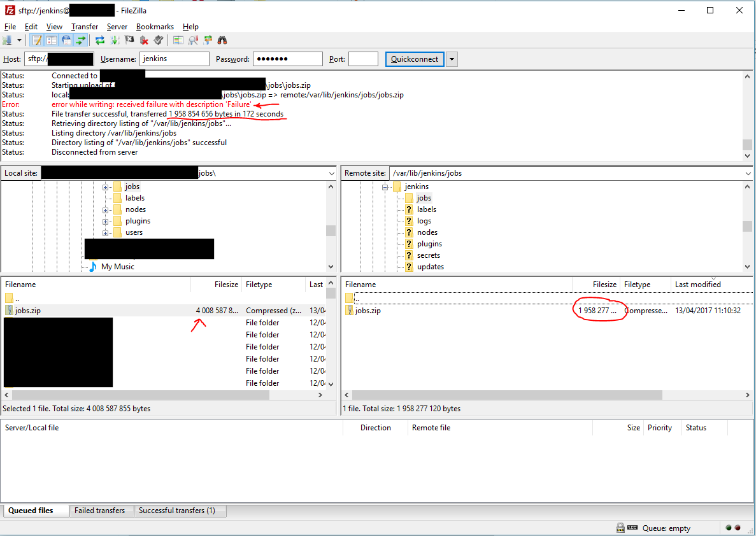This screenshot has height=536, width=756.
Task: Toggle the remote directory tree button
Action: (66, 41)
